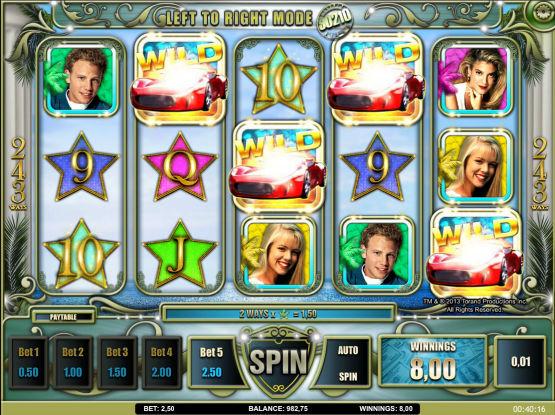The height and width of the screenshot is (415, 555).
Task: Hit the SPIN button
Action: pos(278,362)
